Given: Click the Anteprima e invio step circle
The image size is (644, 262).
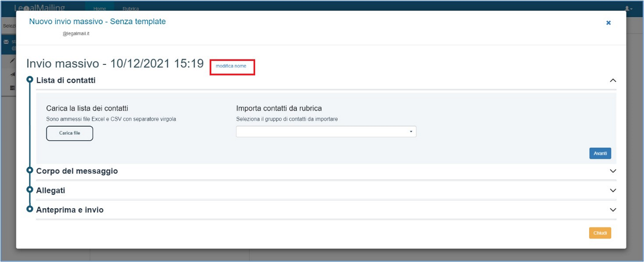Looking at the screenshot, I should point(30,209).
